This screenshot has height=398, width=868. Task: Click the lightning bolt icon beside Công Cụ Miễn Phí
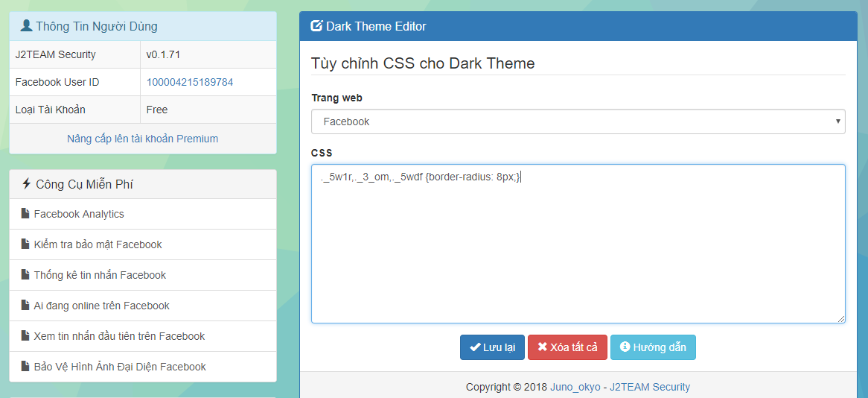[x=27, y=183]
